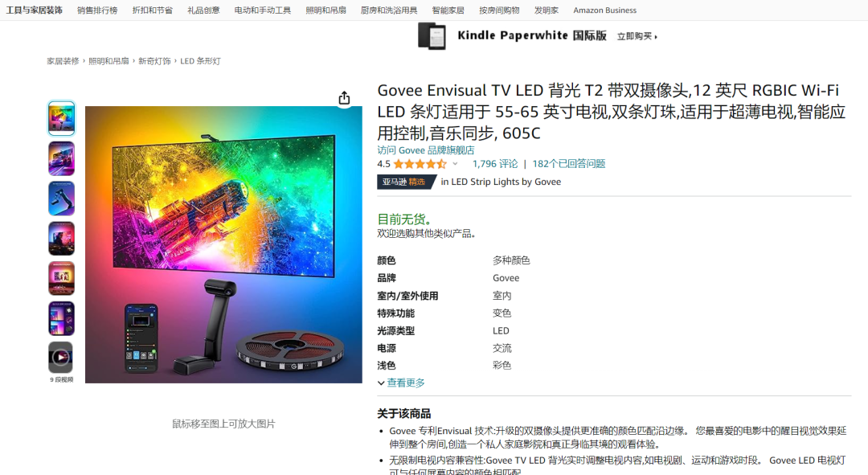
Task: Select the camera stand product thumbnail
Action: coord(61,199)
